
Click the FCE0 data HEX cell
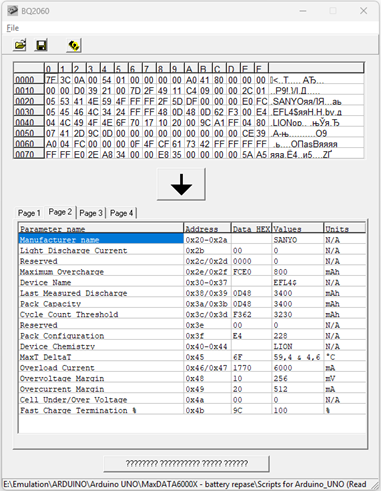tap(251, 272)
